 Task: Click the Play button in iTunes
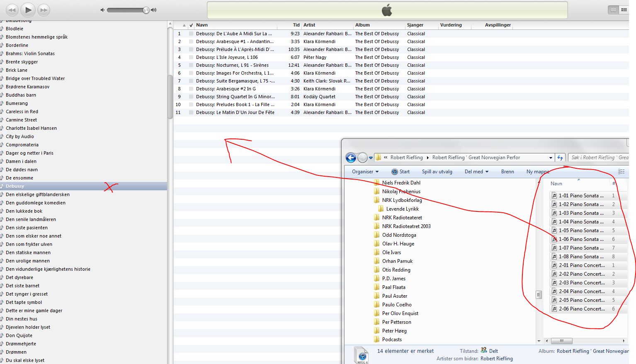(28, 10)
